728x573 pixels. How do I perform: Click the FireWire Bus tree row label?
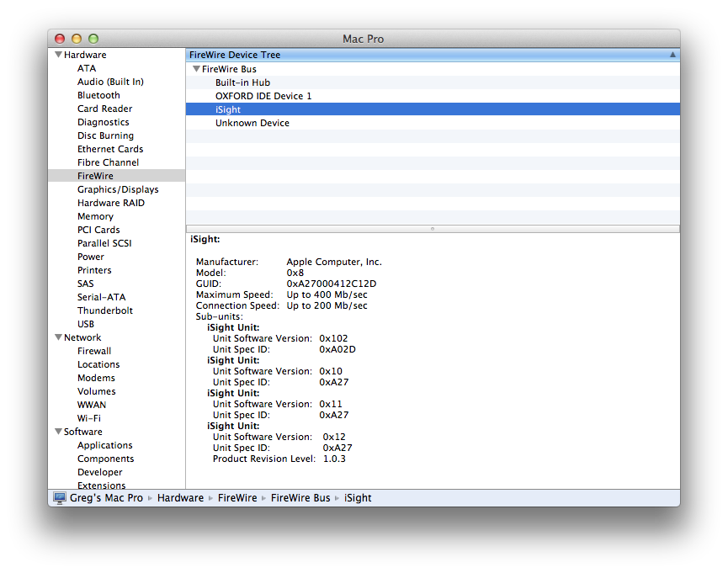click(229, 69)
